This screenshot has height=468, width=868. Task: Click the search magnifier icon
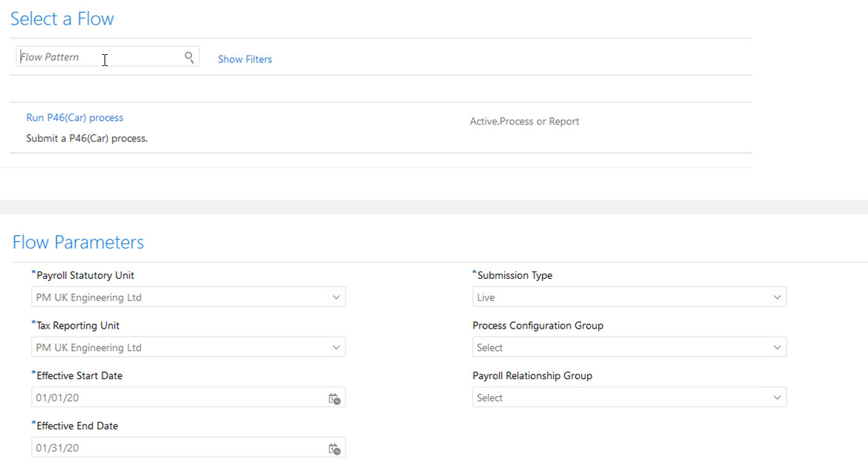(x=189, y=57)
